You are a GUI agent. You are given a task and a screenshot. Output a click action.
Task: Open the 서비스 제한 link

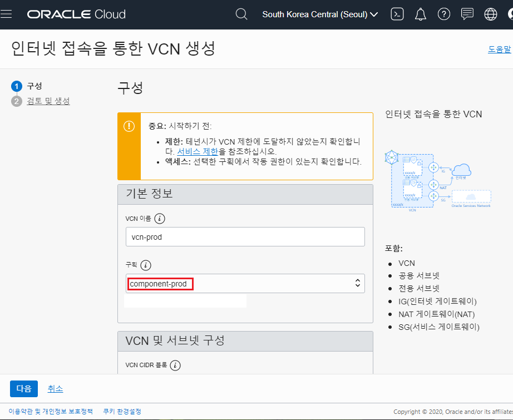click(198, 151)
